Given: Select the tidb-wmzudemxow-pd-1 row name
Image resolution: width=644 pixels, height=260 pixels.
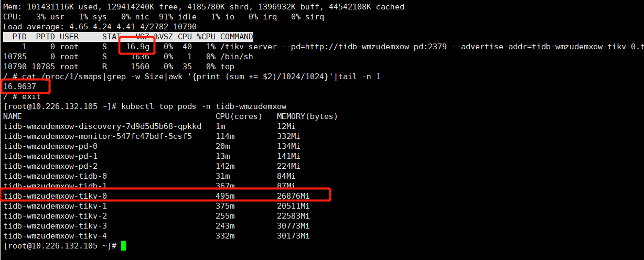Looking at the screenshot, I should [x=50, y=156].
